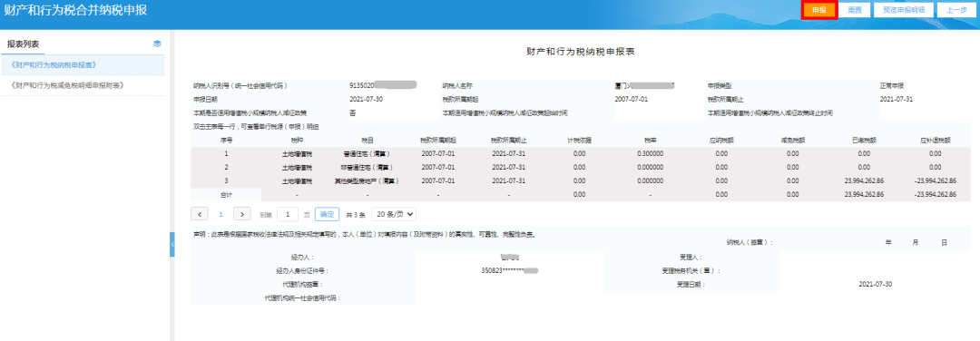Click the 重置 reset button

click(855, 10)
